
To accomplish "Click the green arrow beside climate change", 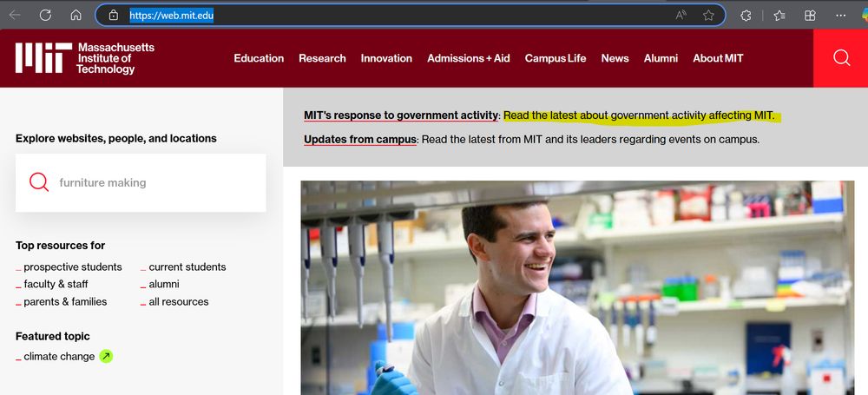I will (x=106, y=356).
